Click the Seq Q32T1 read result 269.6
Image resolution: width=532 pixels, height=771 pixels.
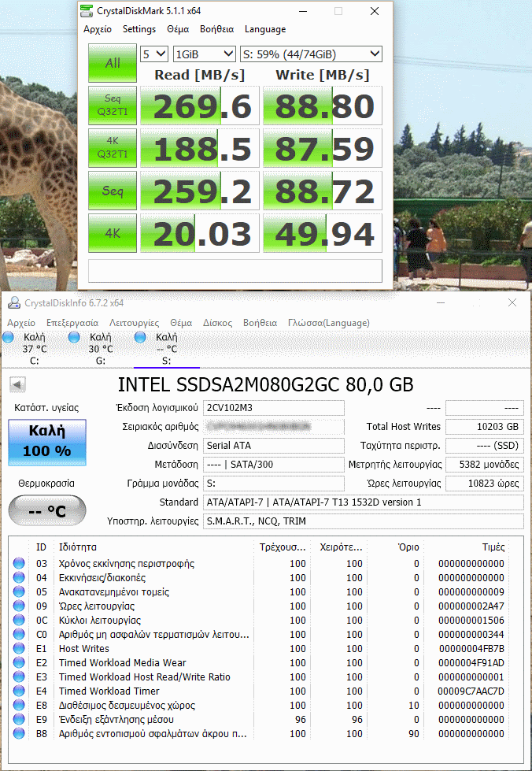click(199, 106)
